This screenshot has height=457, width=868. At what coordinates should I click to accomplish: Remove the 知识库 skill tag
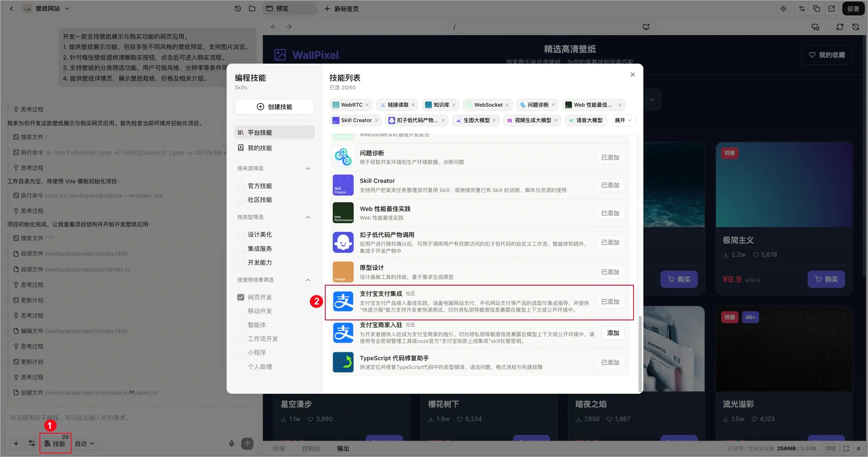pyautogui.click(x=454, y=105)
